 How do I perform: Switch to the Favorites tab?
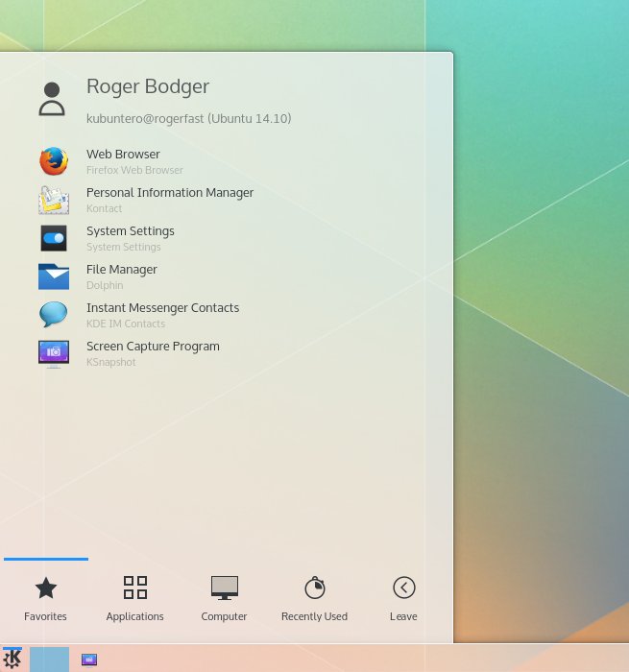point(45,599)
